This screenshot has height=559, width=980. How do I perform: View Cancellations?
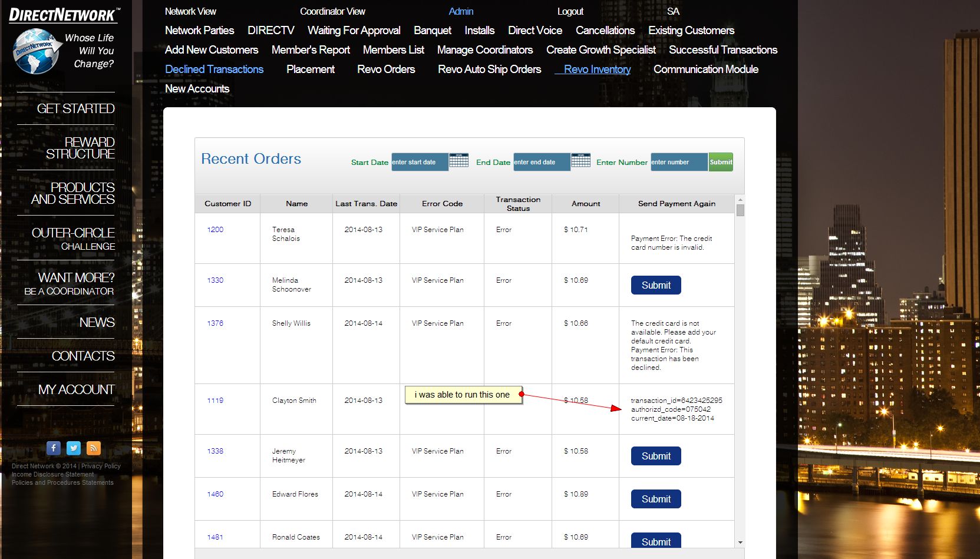[x=605, y=31]
